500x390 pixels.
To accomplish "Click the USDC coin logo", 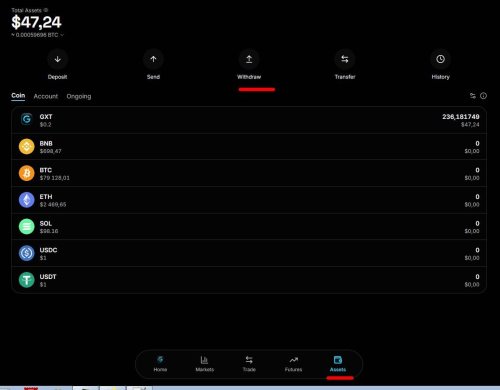I will [27, 253].
